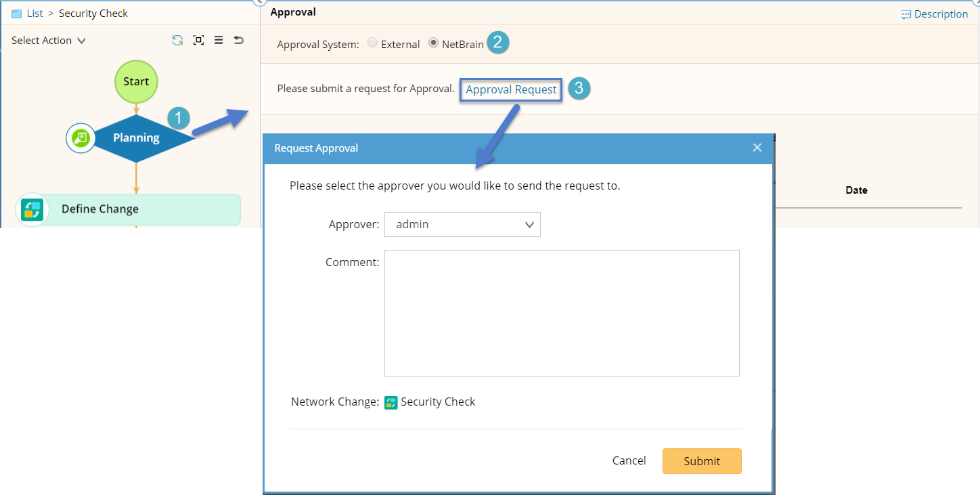Open the Approver dropdown showing admin
Image resolution: width=980 pixels, height=495 pixels.
pyautogui.click(x=462, y=225)
